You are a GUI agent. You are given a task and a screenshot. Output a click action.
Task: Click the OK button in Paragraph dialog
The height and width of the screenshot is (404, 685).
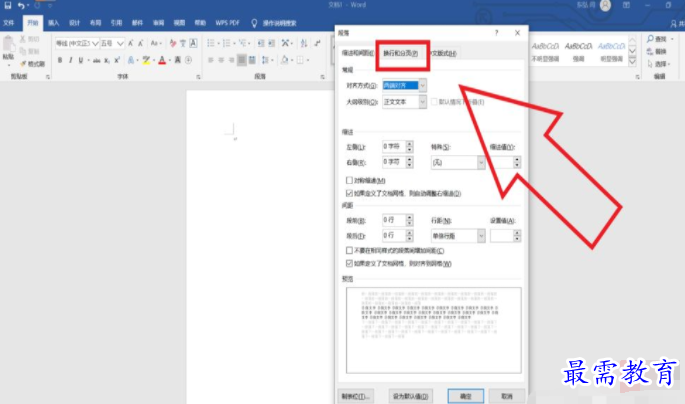466,396
